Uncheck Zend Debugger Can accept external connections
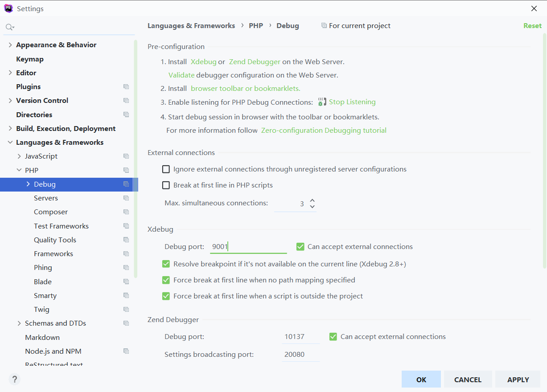Screen dimensions: 547x392 333,337
